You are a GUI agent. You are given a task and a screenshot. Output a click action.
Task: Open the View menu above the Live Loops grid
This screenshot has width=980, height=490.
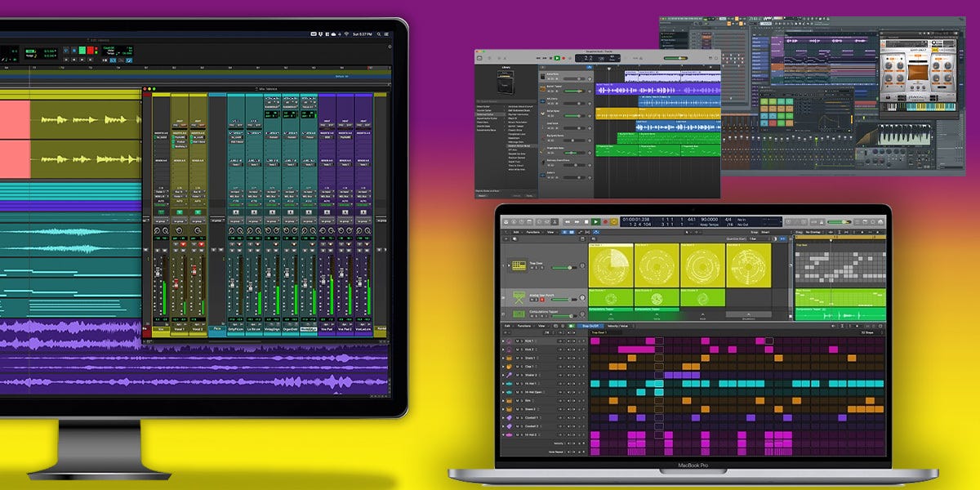(551, 233)
